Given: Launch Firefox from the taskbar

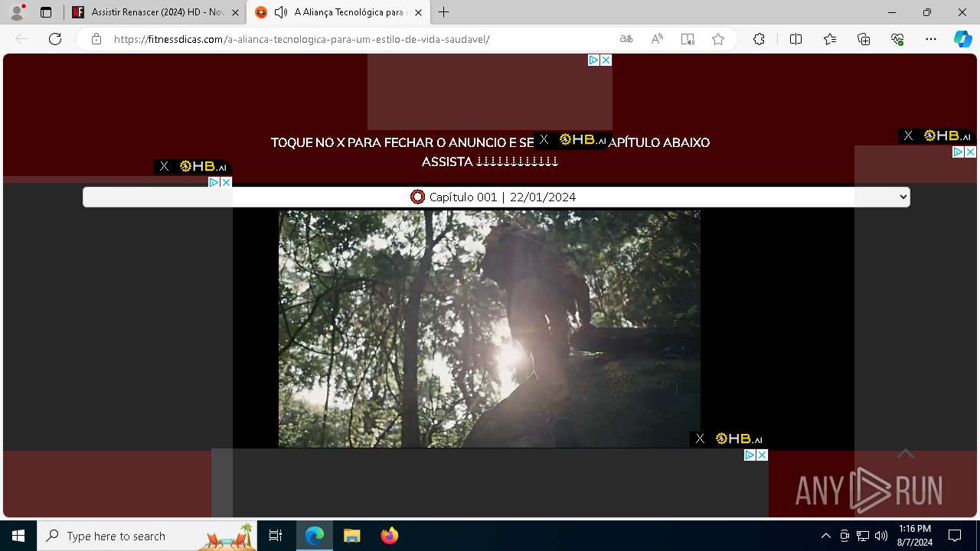Looking at the screenshot, I should [x=390, y=536].
